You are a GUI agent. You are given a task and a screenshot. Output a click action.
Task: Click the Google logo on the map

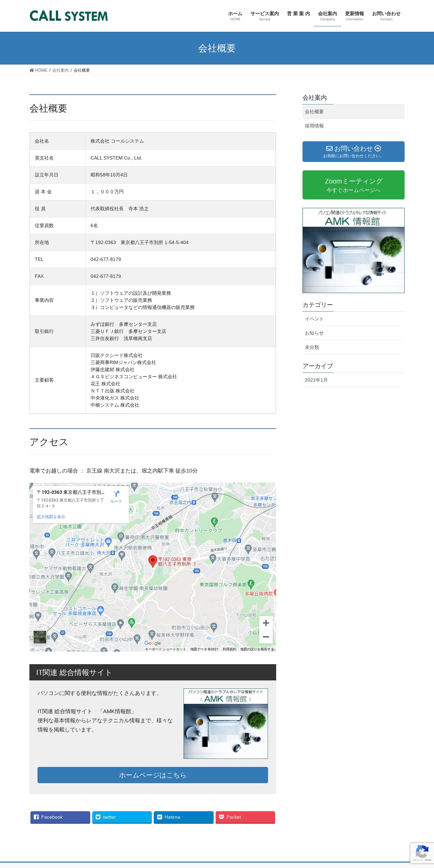pos(152,643)
